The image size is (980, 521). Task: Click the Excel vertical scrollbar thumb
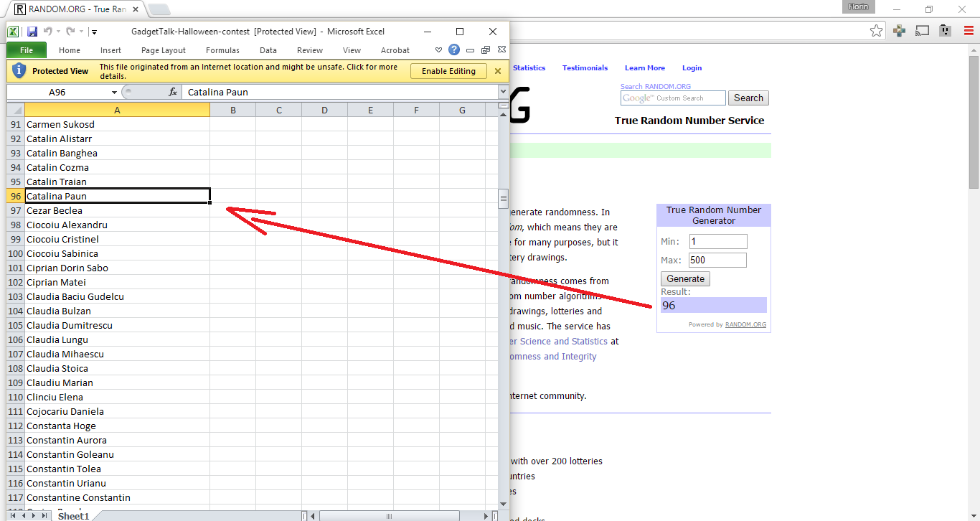pyautogui.click(x=504, y=199)
